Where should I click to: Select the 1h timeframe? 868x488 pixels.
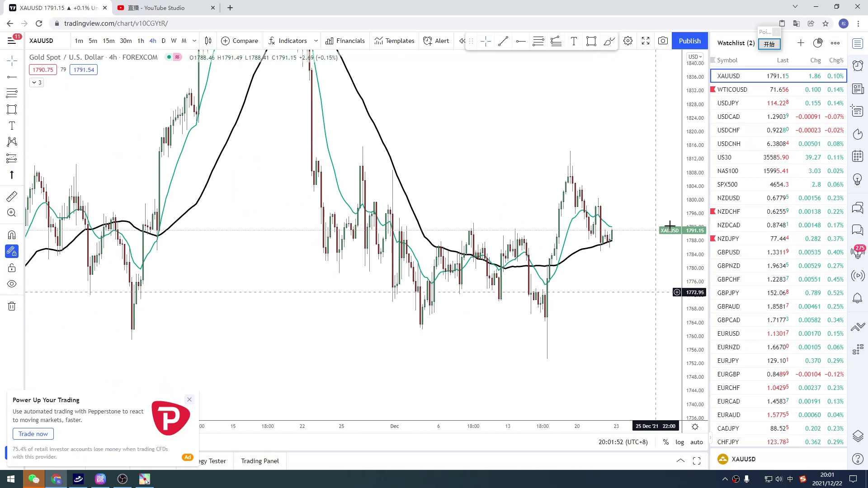coord(141,41)
